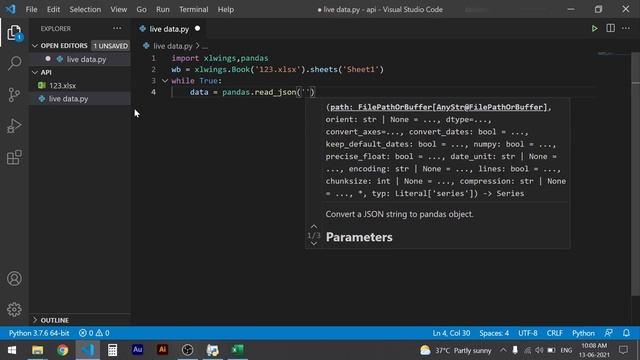Open Google Chrome from the taskbar
This screenshot has width=640, height=360.
click(62, 350)
